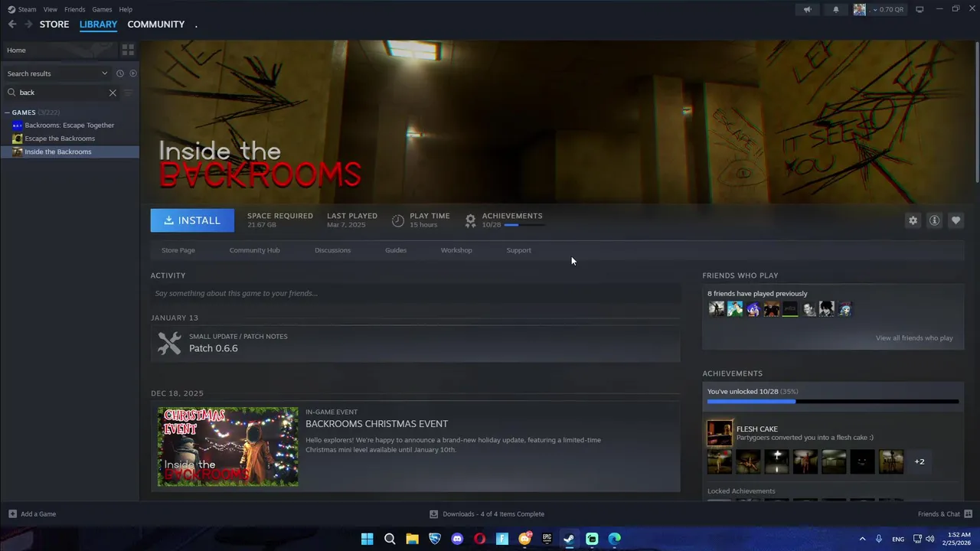
Task: Open recent activity clock filter
Action: pos(120,73)
